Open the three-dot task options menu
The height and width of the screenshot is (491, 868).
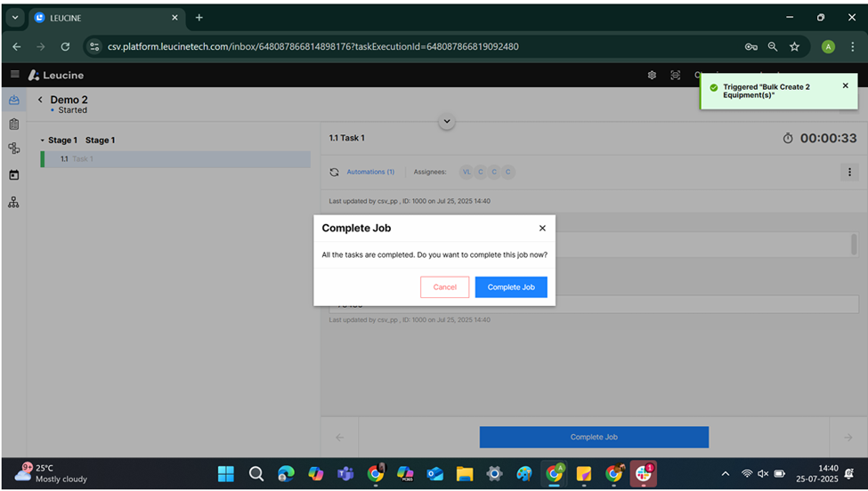click(x=848, y=172)
